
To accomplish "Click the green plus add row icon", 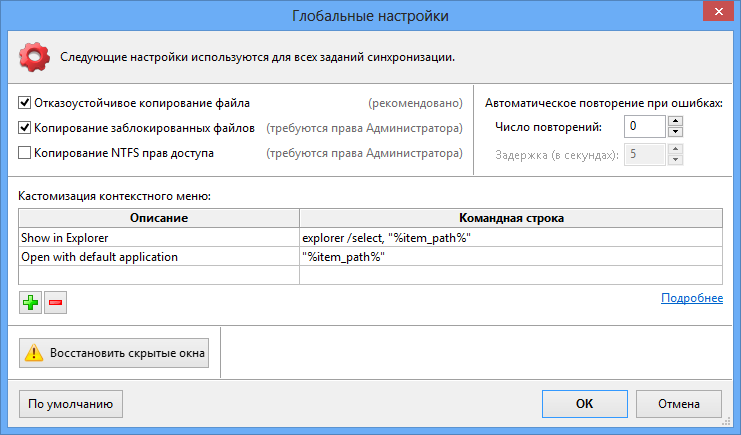I will point(29,303).
